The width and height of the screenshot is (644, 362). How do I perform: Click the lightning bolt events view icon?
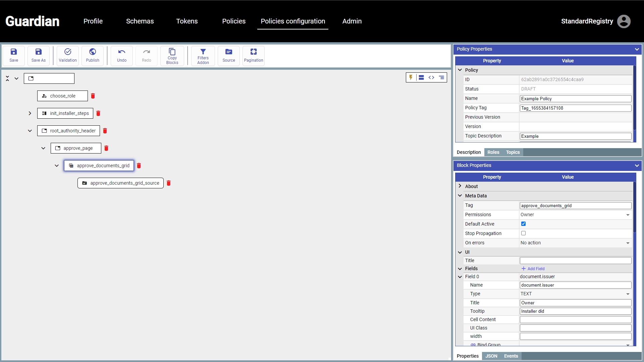tap(411, 77)
